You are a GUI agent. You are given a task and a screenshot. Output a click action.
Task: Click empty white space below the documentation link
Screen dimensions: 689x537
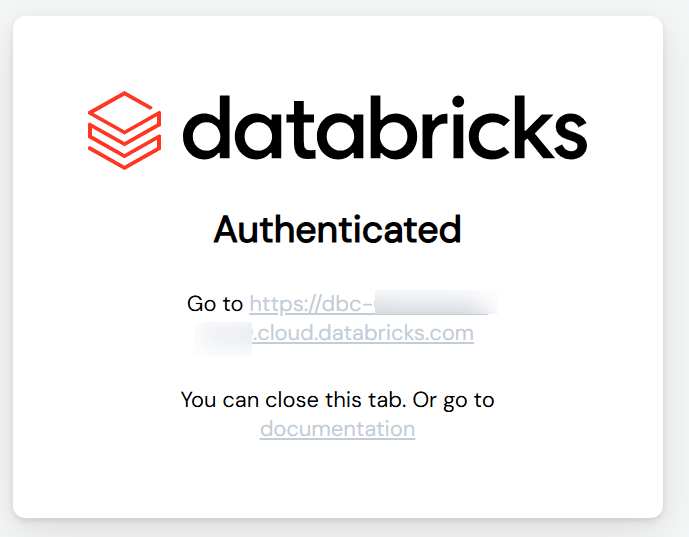[337, 480]
